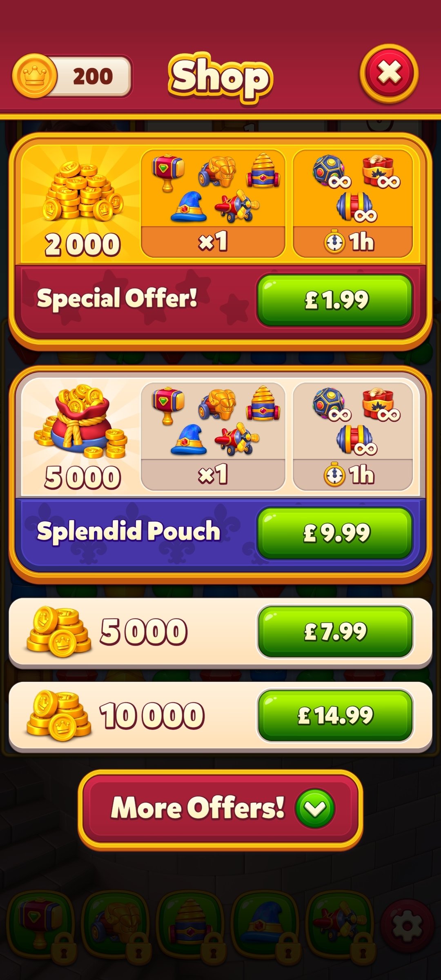This screenshot has width=441, height=980.
Task: Close the Shop with the red X
Action: point(389,73)
